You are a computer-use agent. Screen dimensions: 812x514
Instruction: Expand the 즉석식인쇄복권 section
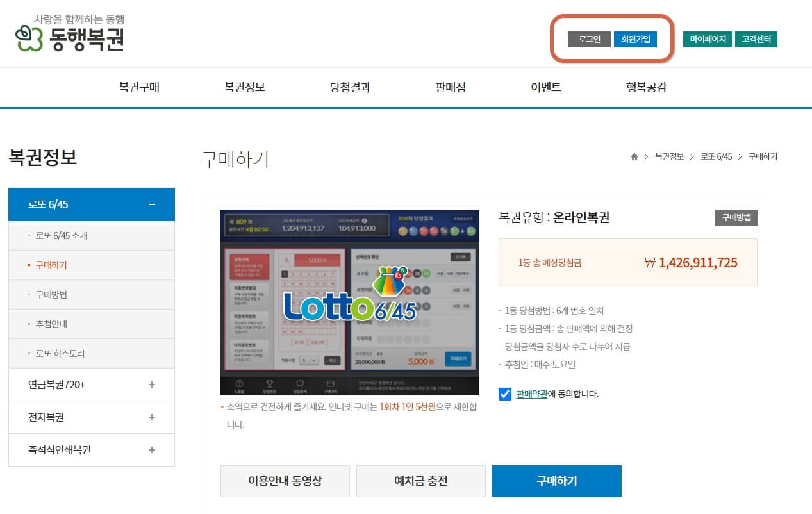151,450
